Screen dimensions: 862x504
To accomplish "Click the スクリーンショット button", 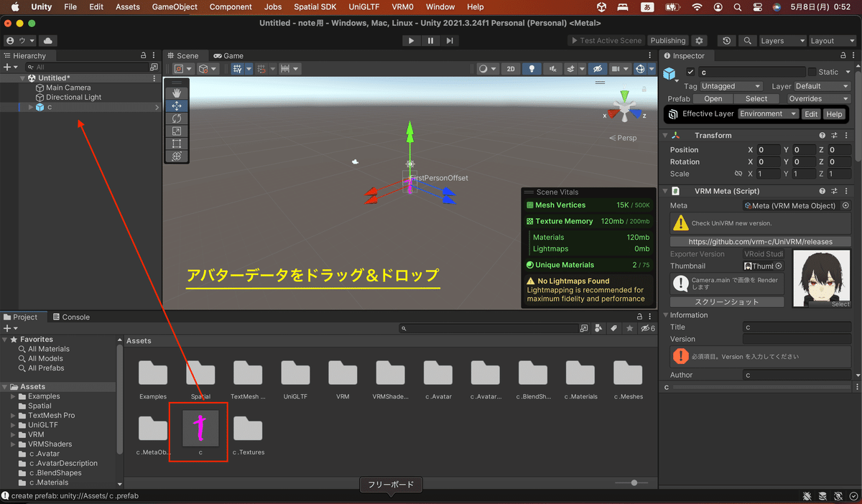I will tap(727, 302).
